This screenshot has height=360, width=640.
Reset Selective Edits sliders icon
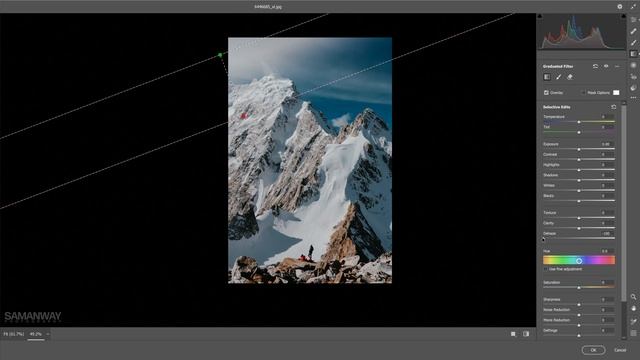coord(613,107)
